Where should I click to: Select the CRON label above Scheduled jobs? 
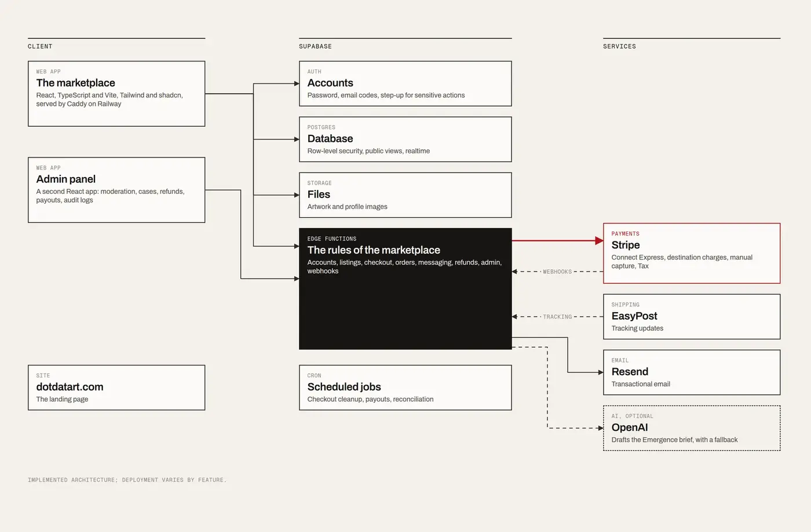click(x=314, y=376)
